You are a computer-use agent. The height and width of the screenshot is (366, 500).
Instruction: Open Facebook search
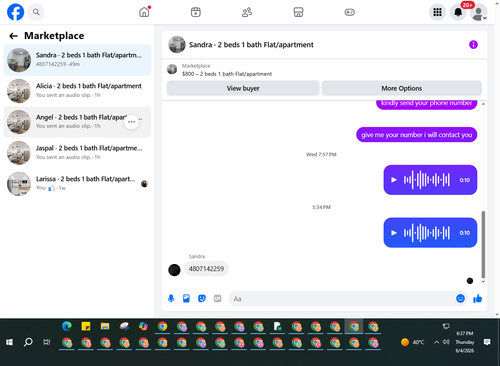[36, 12]
